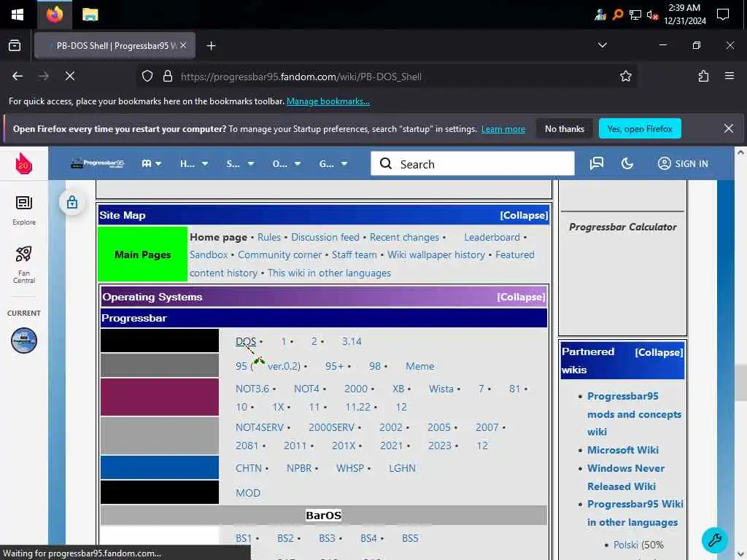The image size is (747, 560).
Task: Open Community corner link
Action: tap(279, 254)
